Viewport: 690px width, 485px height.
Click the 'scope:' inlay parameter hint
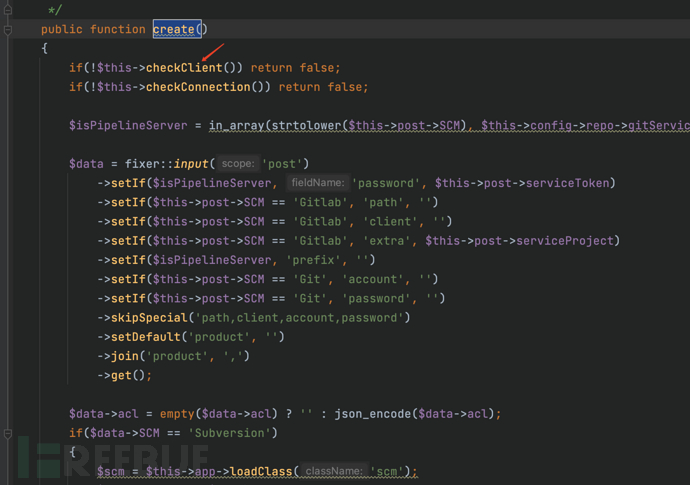(x=238, y=164)
